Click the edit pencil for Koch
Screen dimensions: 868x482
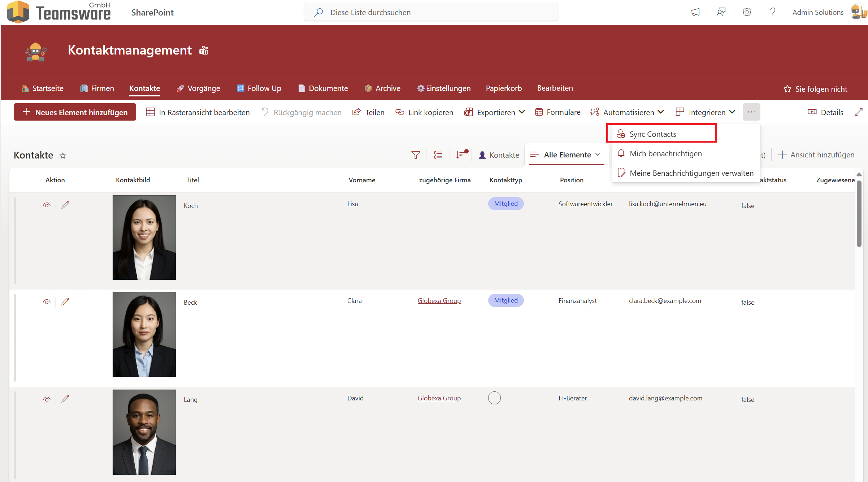click(65, 205)
